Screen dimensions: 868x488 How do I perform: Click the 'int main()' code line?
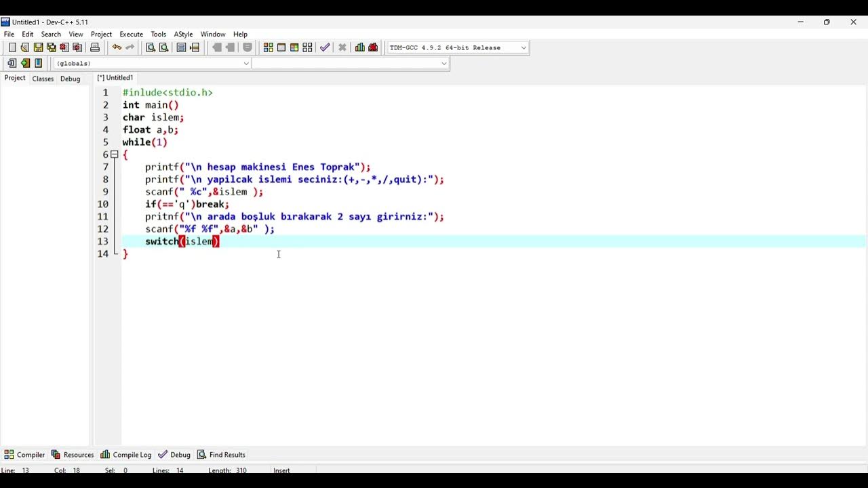pyautogui.click(x=151, y=105)
